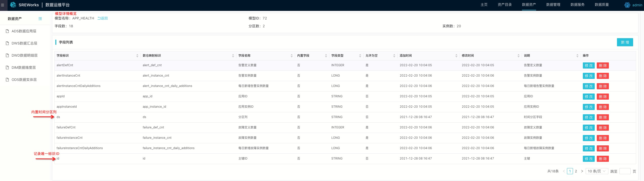Screen dimensions: 644x181
Task: Go to next page arrow
Action: (582, 171)
